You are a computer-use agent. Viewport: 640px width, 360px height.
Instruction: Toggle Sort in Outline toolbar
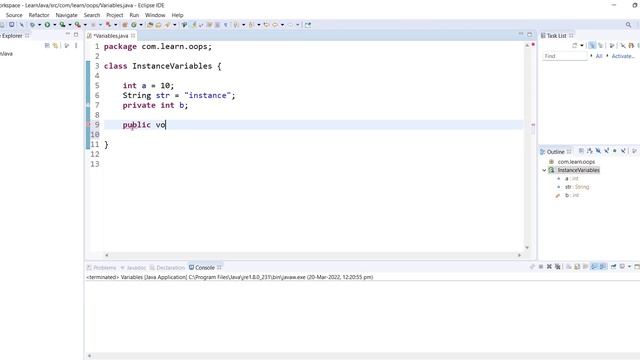(x=589, y=151)
